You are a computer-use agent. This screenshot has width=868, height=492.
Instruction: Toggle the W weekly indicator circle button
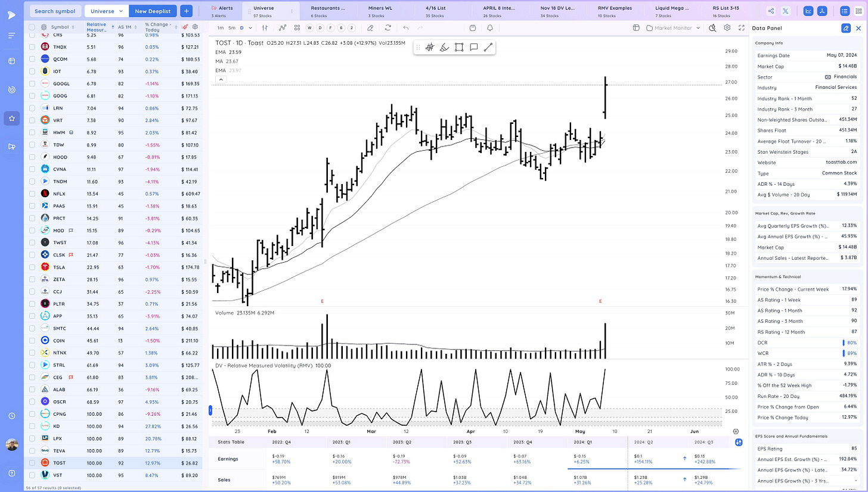[309, 28]
